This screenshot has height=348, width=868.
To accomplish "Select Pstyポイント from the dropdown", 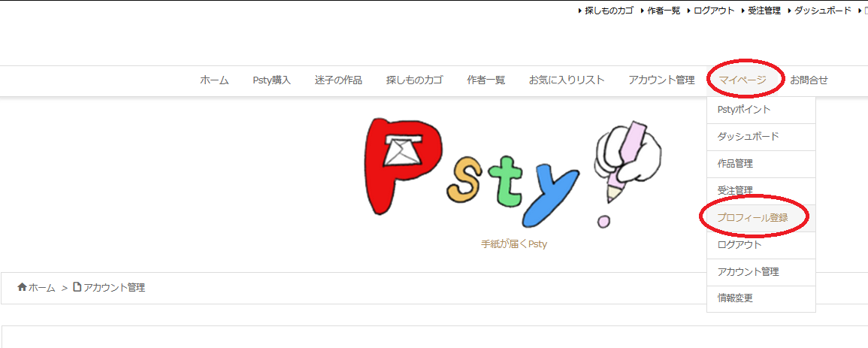I will (x=761, y=110).
